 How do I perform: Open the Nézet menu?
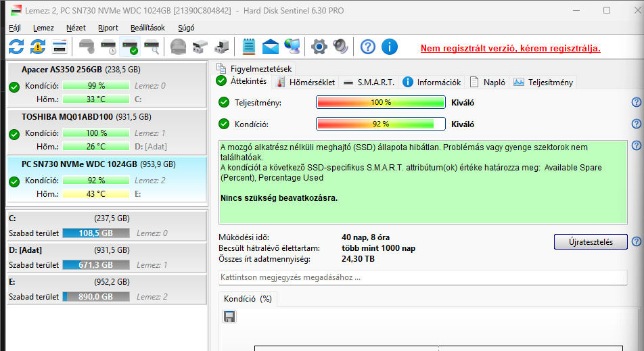(x=76, y=28)
